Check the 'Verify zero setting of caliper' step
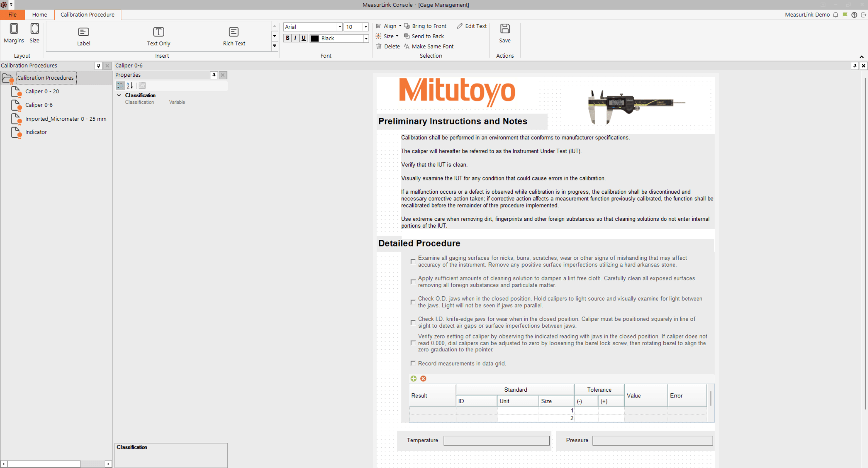 413,343
